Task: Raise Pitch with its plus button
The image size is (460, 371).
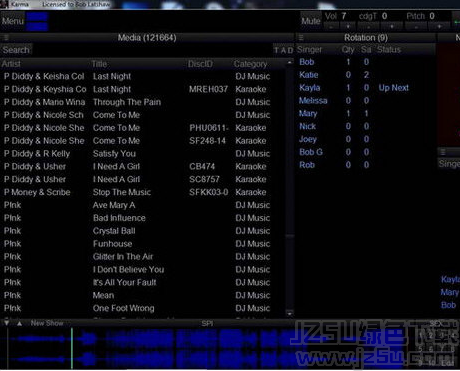Action: [439, 26]
